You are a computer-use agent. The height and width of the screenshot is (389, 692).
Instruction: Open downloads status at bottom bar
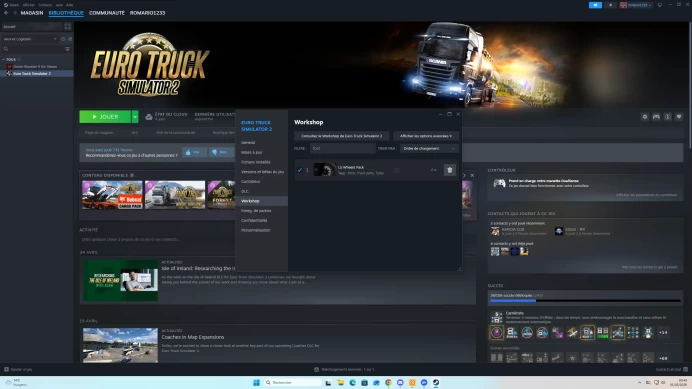point(345,370)
